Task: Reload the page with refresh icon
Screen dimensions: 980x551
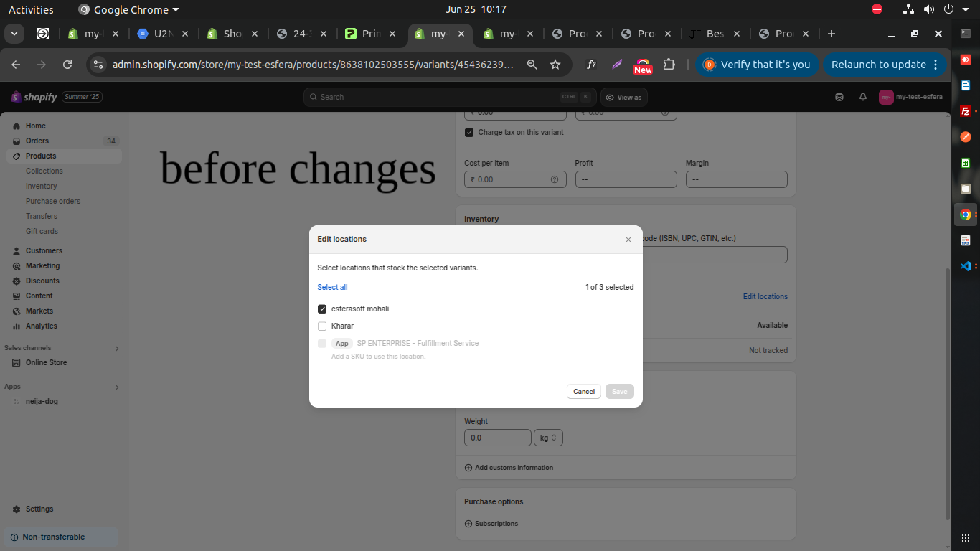Action: pos(67,65)
